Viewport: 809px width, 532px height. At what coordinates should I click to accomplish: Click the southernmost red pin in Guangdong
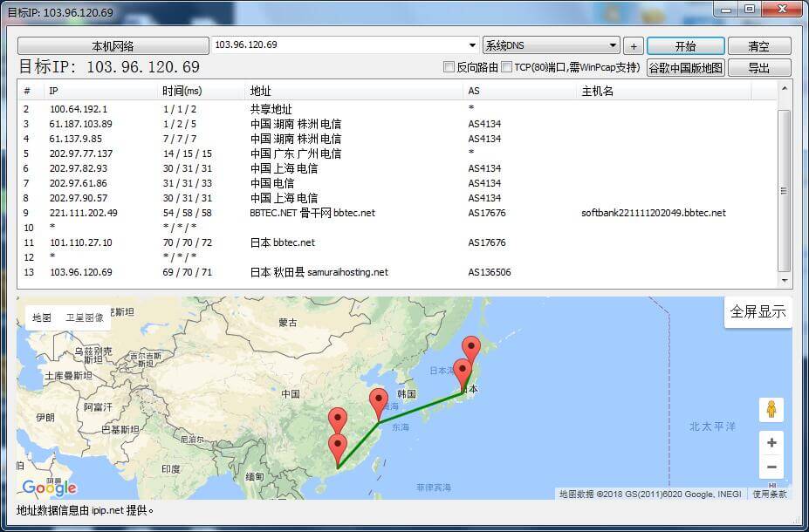[x=338, y=448]
